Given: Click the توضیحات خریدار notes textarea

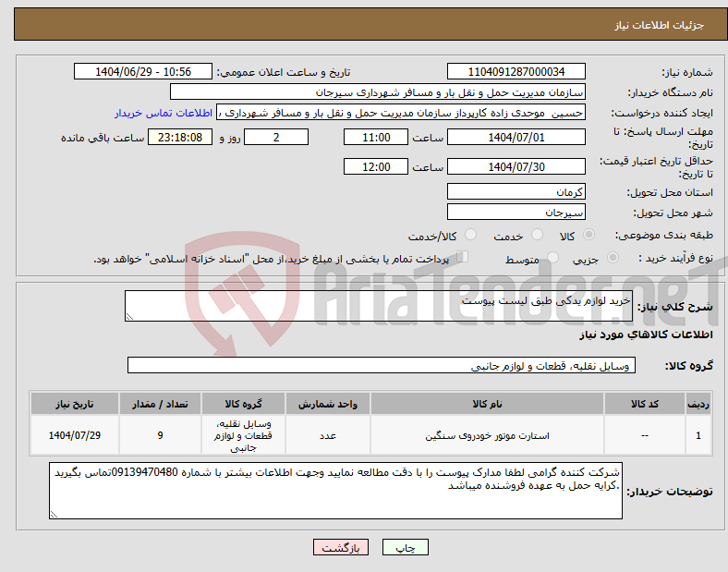Looking at the screenshot, I should [x=335, y=491].
